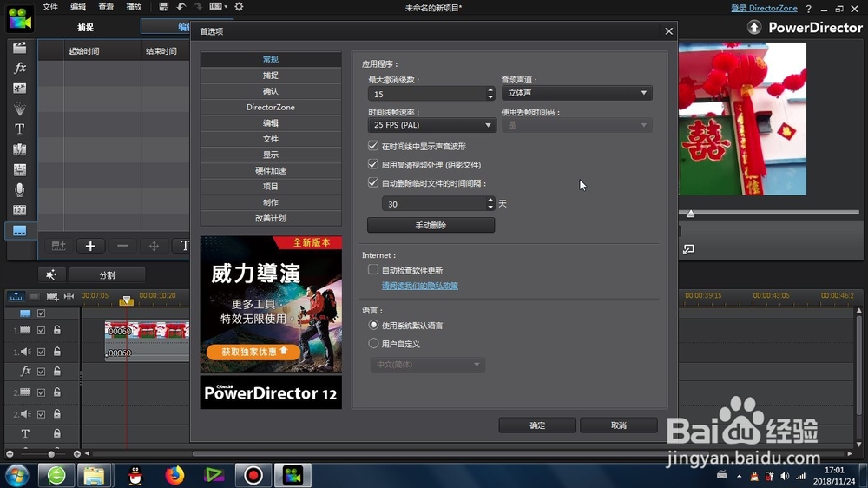
Task: Click the sign in DirectorZone link
Action: 764,9
